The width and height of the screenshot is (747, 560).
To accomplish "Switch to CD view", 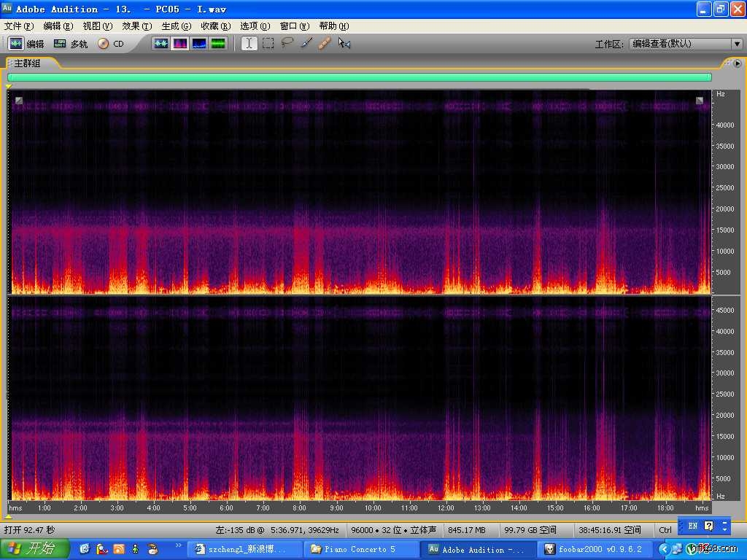I will point(111,44).
